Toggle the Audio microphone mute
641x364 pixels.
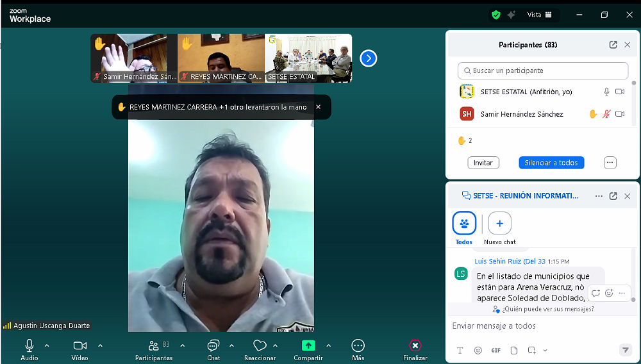pyautogui.click(x=29, y=346)
